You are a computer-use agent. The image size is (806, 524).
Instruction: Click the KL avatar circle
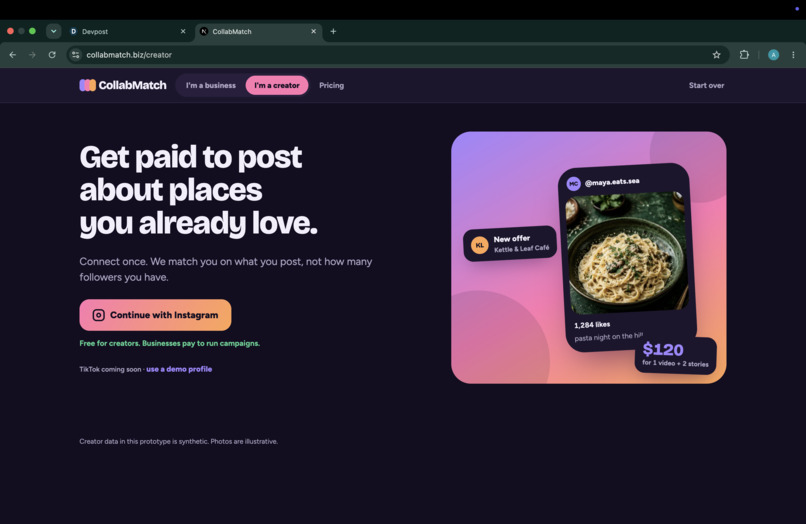coord(480,245)
